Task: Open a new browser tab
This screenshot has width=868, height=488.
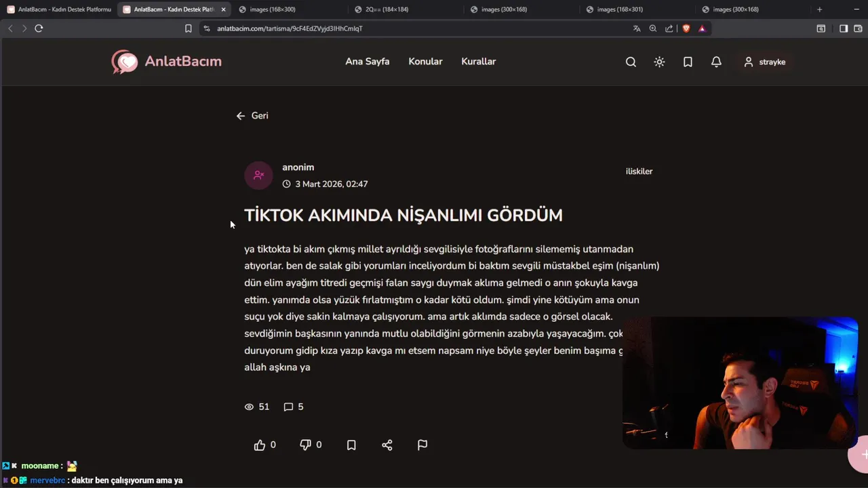Action: [x=819, y=9]
